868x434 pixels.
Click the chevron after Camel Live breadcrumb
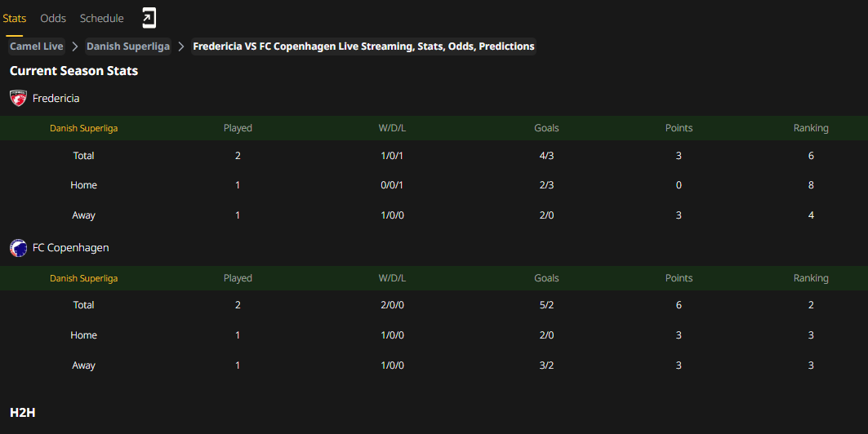[75, 46]
